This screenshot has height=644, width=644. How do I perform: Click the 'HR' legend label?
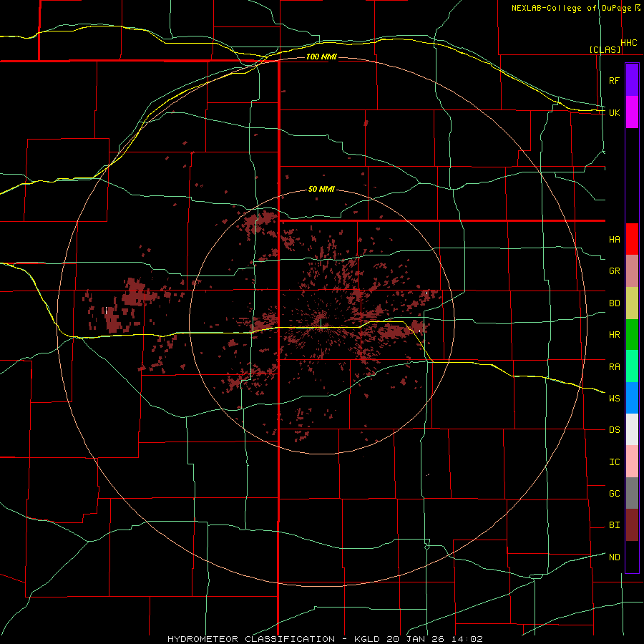click(614, 335)
